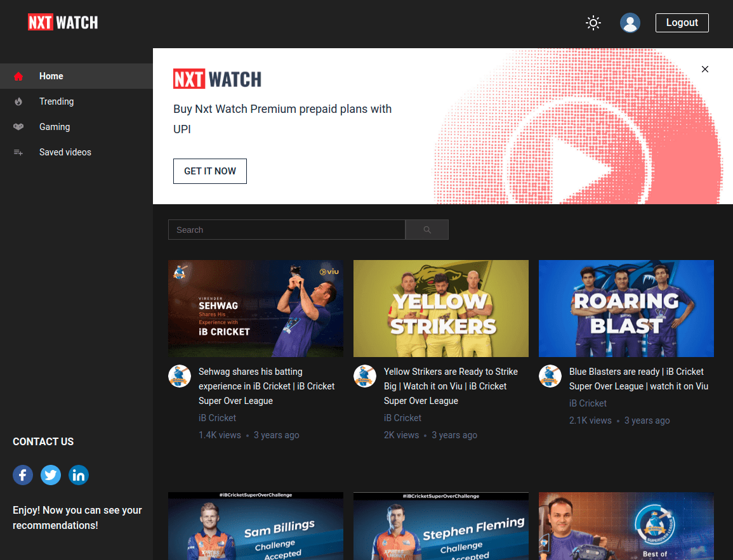Click the Trending flame icon

tap(18, 101)
